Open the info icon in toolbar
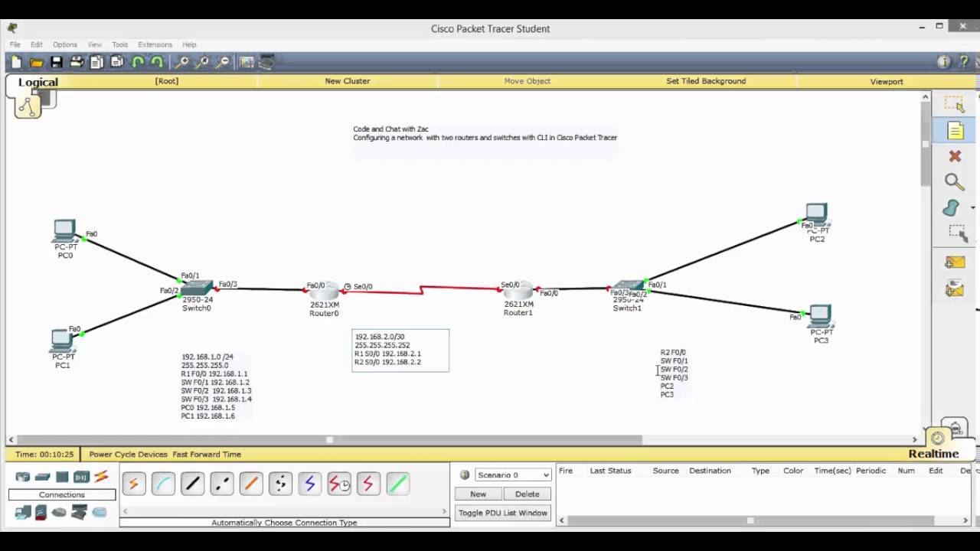This screenshot has width=980, height=551. coord(943,62)
